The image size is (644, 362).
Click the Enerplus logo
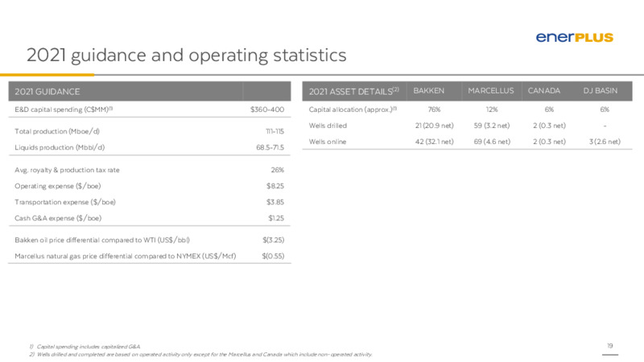click(x=574, y=37)
